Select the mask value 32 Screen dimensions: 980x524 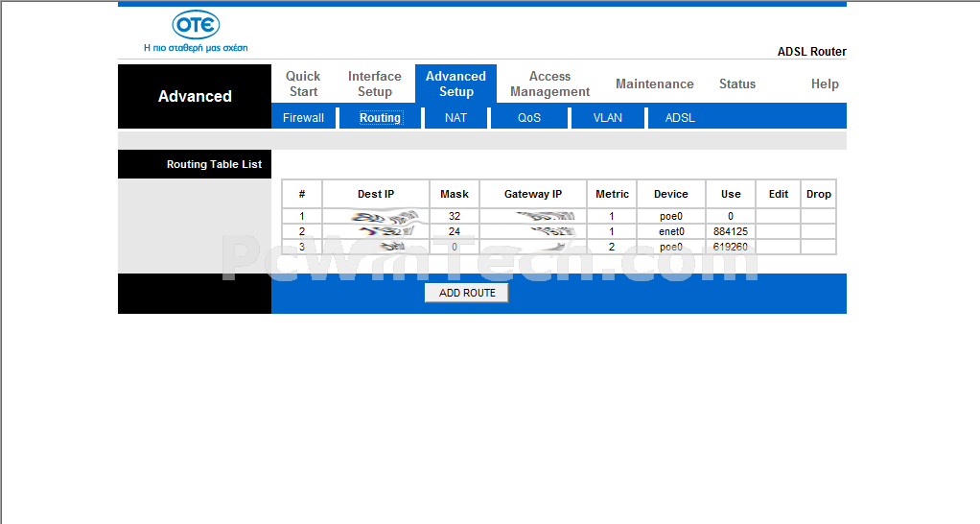click(455, 216)
